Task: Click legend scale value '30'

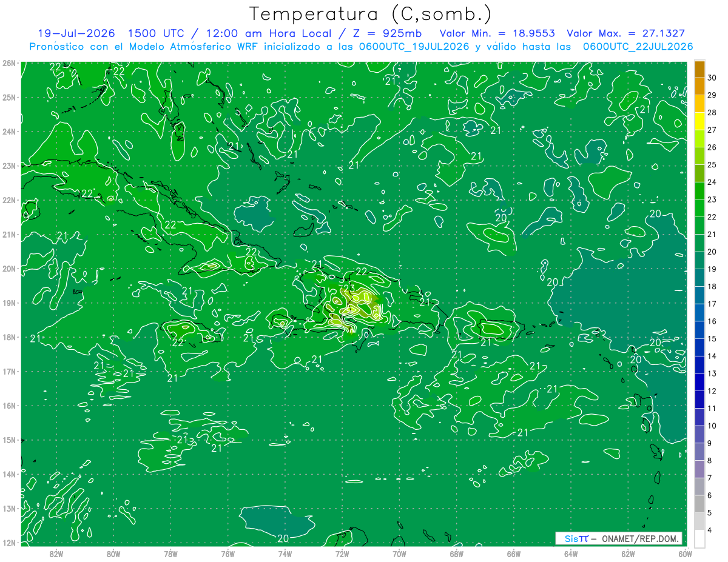Action: coord(712,78)
